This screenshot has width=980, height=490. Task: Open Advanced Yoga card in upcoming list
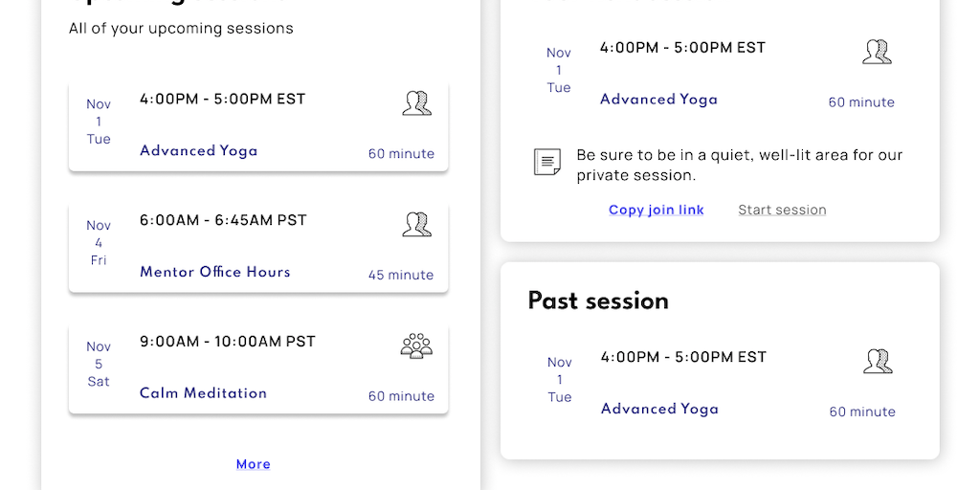coord(258,126)
